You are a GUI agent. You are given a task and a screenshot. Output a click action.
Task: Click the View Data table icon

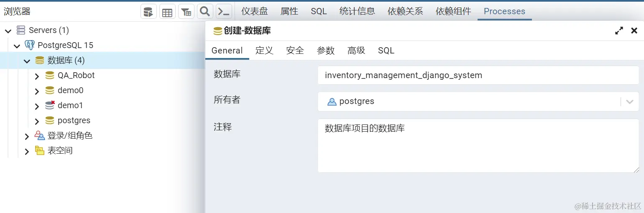tap(167, 12)
